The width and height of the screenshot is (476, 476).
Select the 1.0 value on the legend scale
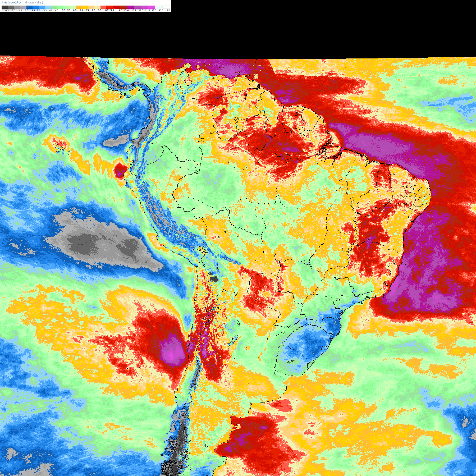click(x=13, y=10)
